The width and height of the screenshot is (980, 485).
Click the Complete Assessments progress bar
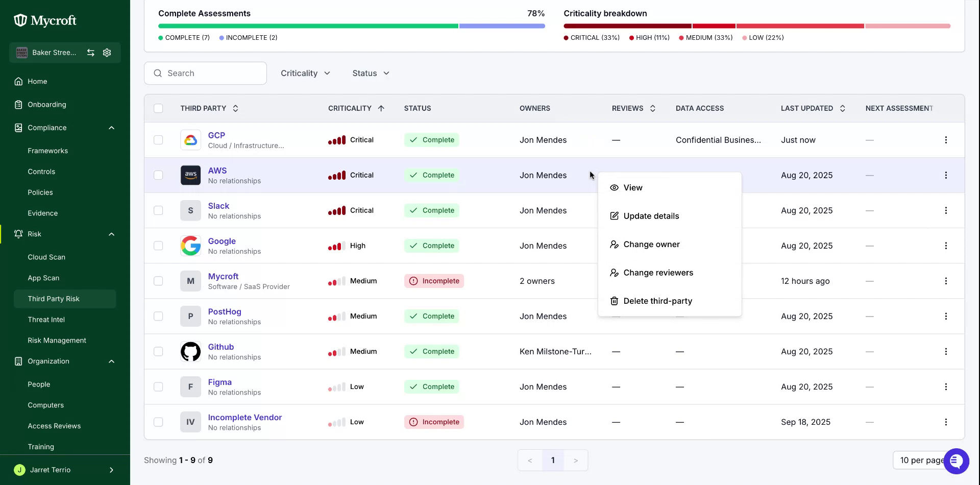pyautogui.click(x=351, y=26)
